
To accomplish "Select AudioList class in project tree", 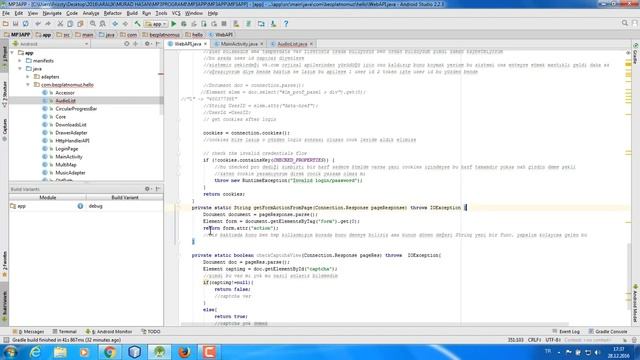I will point(65,101).
